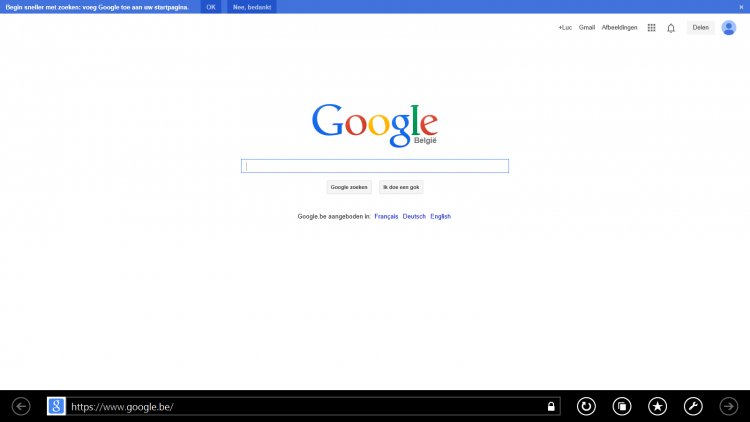Image resolution: width=750 pixels, height=422 pixels.
Task: Go back with the back arrow button
Action: pyautogui.click(x=21, y=407)
